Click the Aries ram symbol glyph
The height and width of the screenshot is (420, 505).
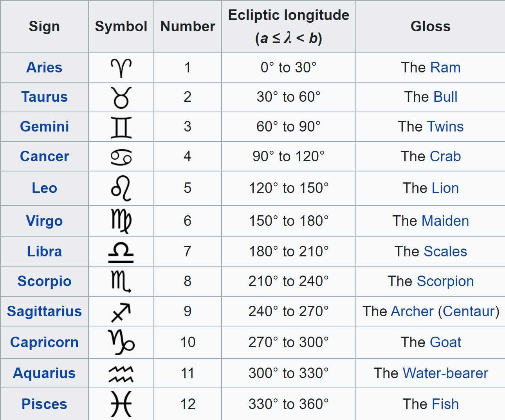121,68
